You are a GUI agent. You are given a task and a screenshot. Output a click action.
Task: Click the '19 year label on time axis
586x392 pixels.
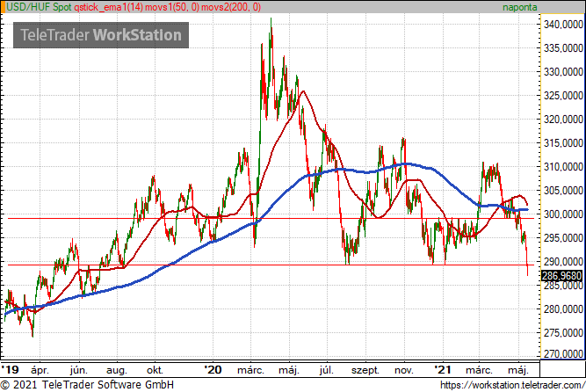(10, 370)
